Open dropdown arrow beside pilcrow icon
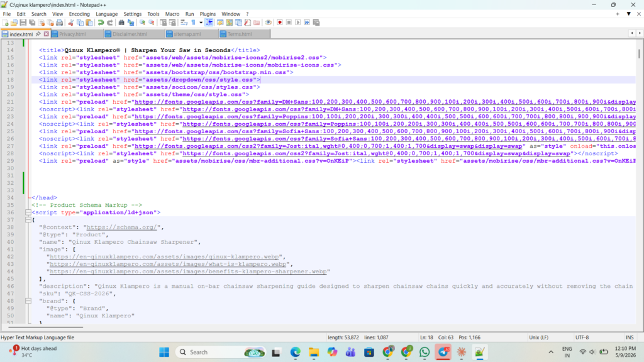The image size is (644, 362). [201, 23]
